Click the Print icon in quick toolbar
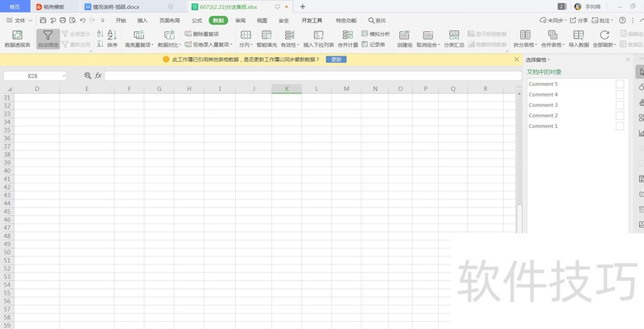The height and width of the screenshot is (329, 644). 63,20
